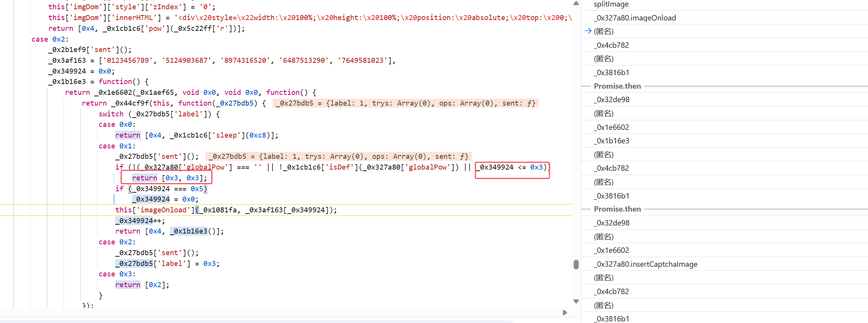
Task: Select the _0x4cb782 frame directly below insertCaptchaImage's (匿名)
Action: click(x=611, y=291)
